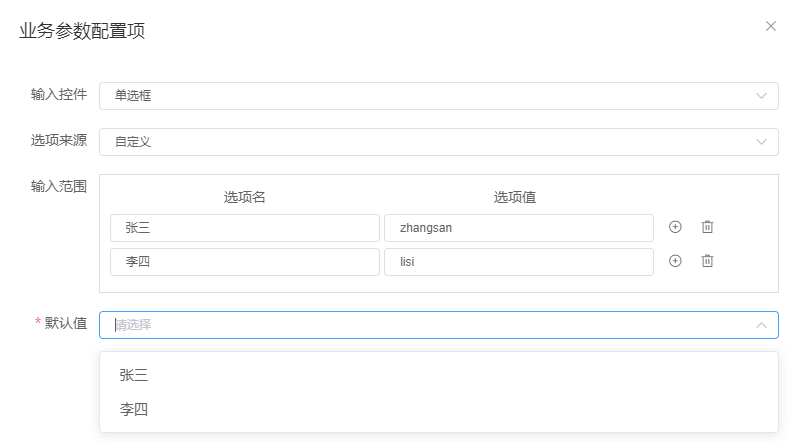Choose 李四 from the dropdown list

click(x=134, y=409)
